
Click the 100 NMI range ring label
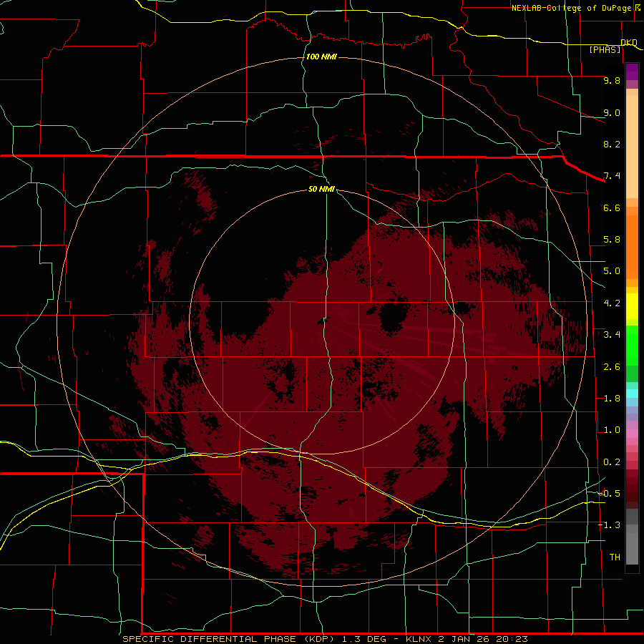[x=321, y=57]
